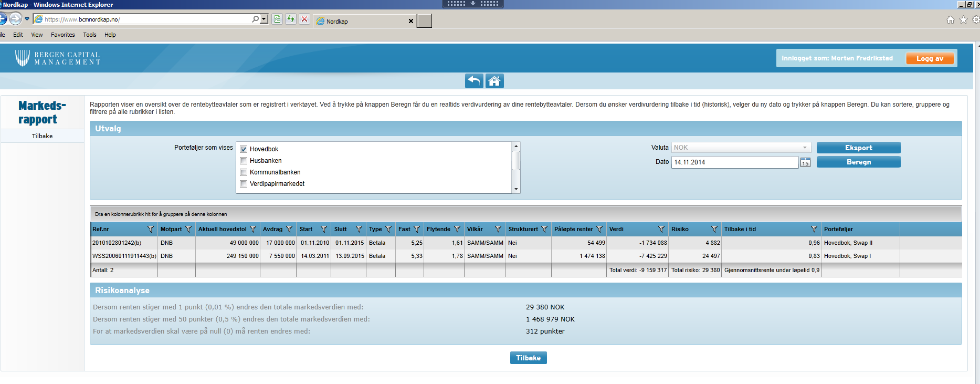
Task: Check the Verdipapirmarkedet portfolio checkbox
Action: (x=244, y=184)
